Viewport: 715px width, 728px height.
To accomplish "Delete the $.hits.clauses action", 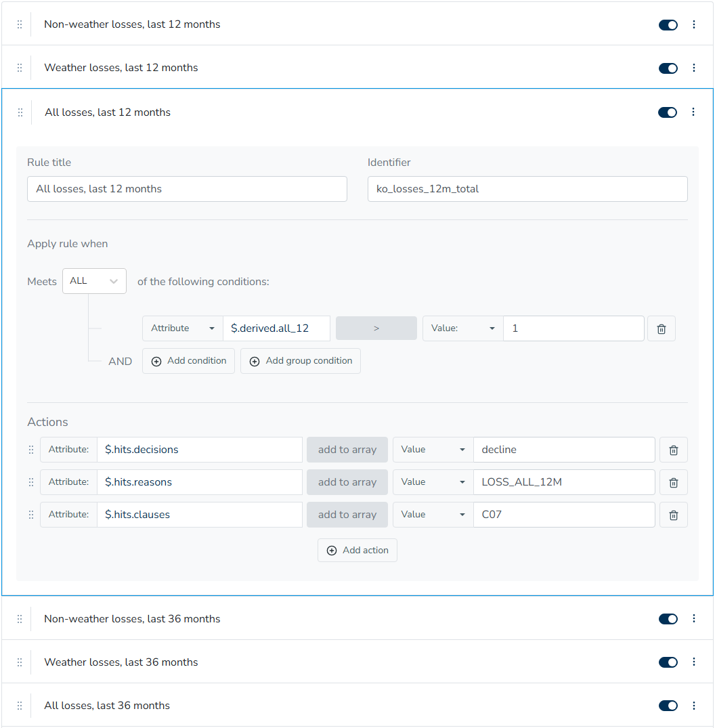I will pyautogui.click(x=673, y=515).
